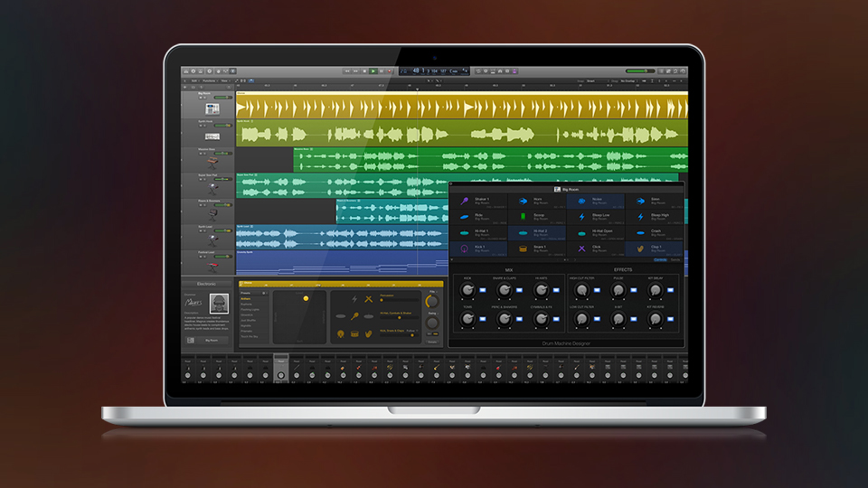Choose the Flashing Lights drummer preset
868x488 pixels.
(250, 309)
